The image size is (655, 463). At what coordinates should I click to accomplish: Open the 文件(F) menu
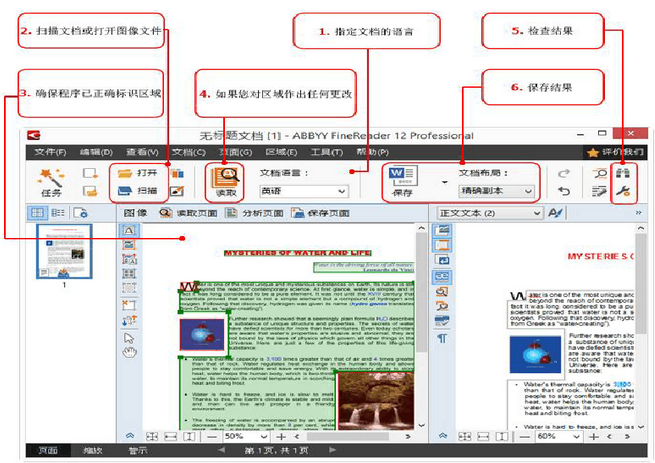(x=50, y=152)
